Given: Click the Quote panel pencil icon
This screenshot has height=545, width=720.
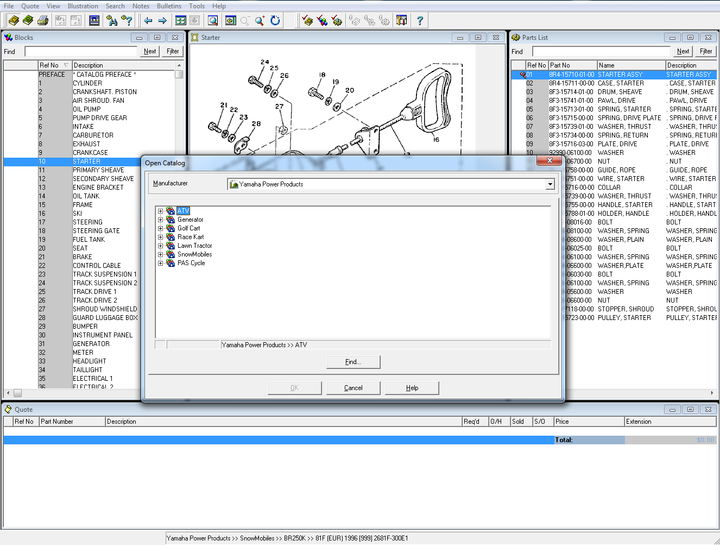Looking at the screenshot, I should [x=8, y=409].
